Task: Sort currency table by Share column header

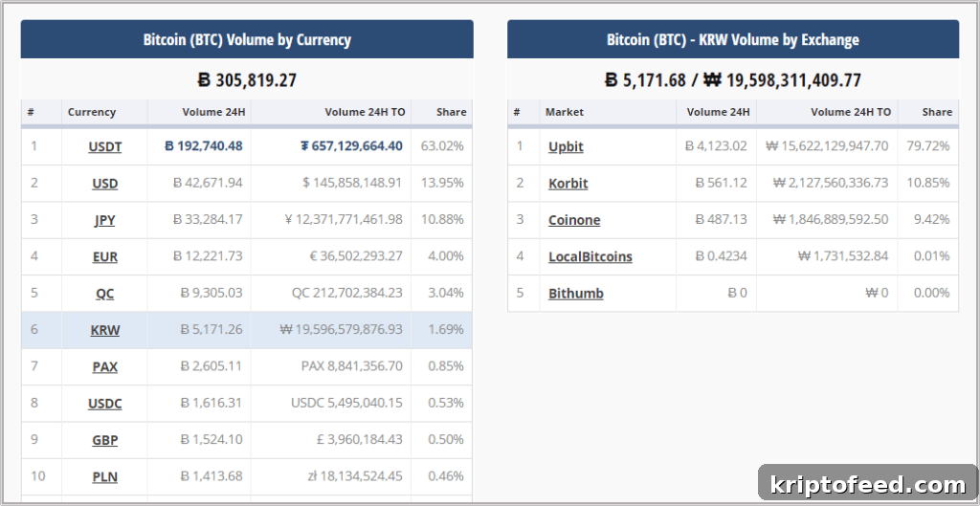Action: 452,113
